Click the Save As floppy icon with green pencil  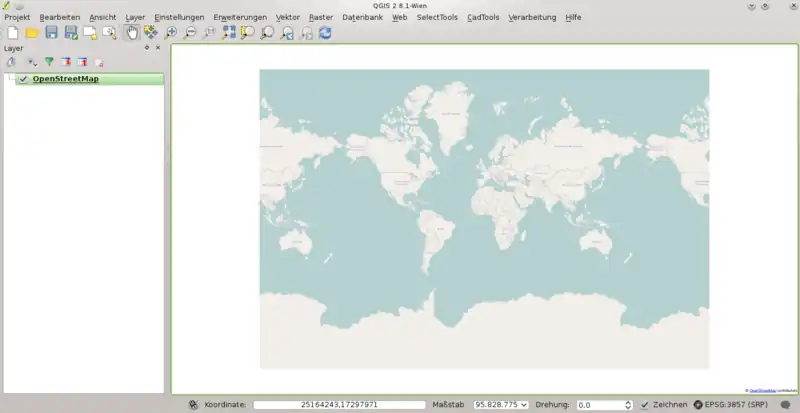pos(71,33)
